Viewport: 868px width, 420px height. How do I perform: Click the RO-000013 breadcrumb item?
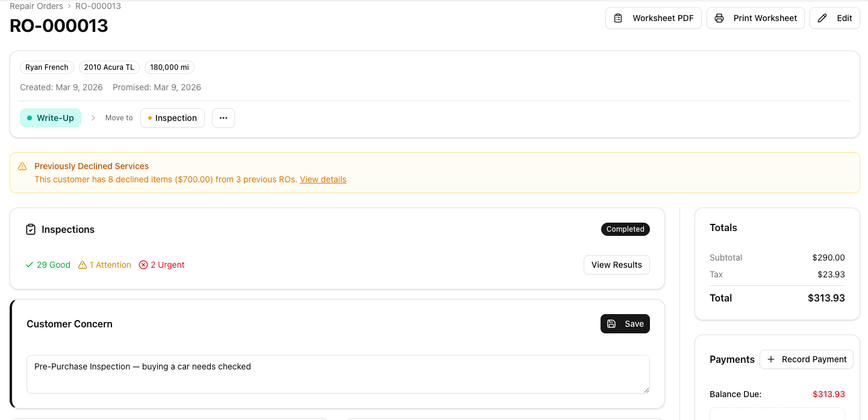coord(98,6)
